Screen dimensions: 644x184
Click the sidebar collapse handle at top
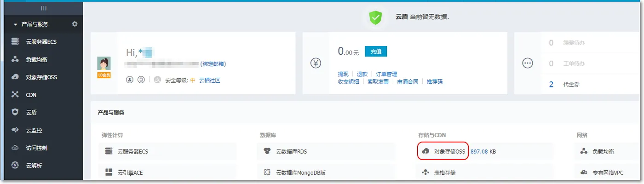(x=44, y=8)
